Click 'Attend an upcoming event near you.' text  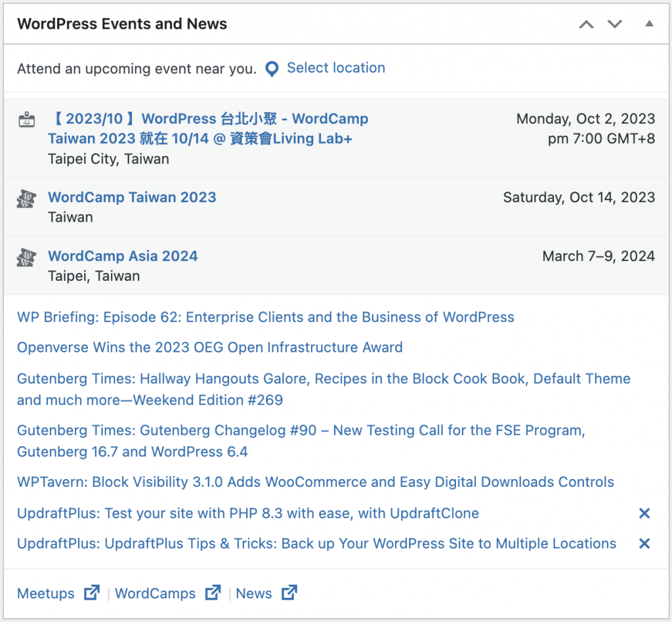(136, 68)
